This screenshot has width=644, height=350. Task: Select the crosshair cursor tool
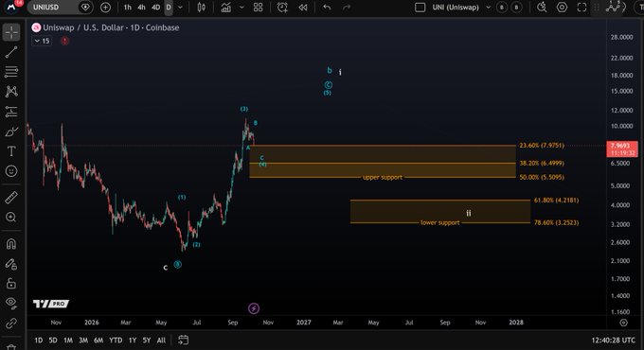coord(11,32)
